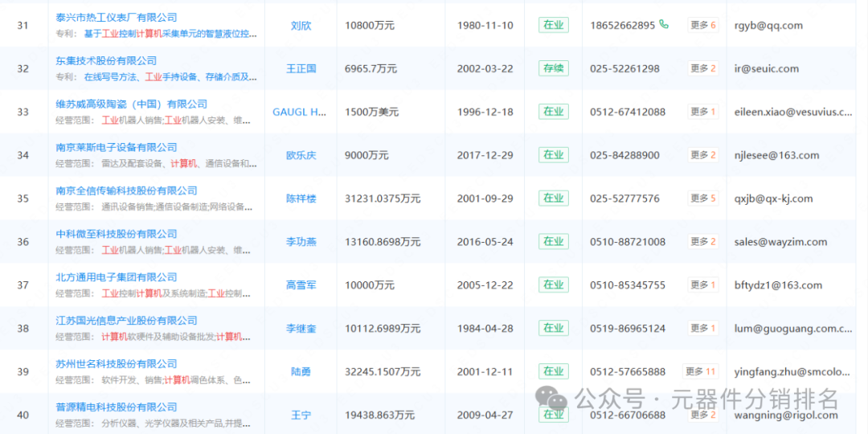
Task: Open legal representative 李继奎
Action: click(x=301, y=328)
